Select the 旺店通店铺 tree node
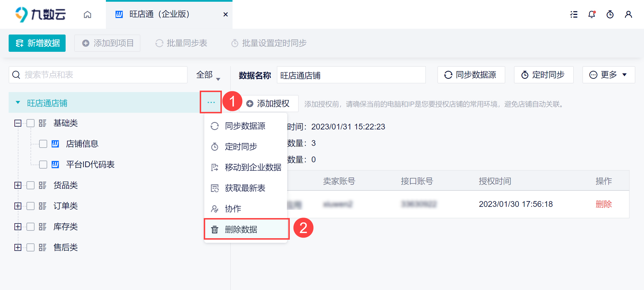The height and width of the screenshot is (290, 644). (x=47, y=103)
